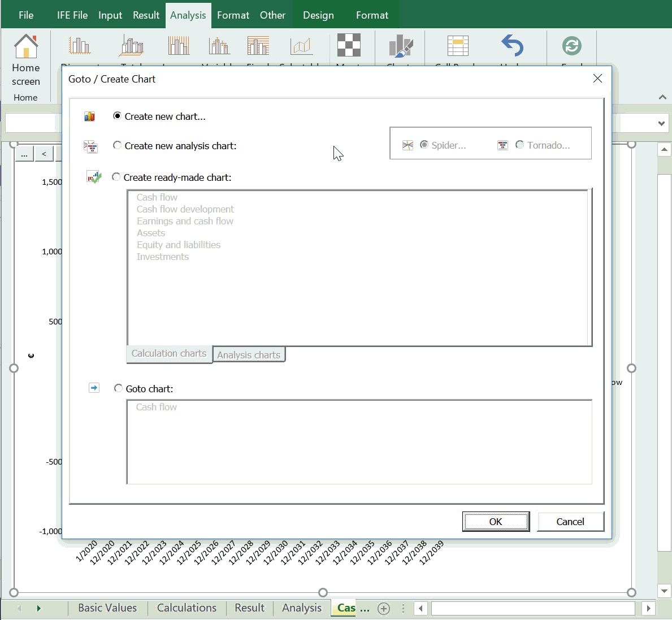Click the checkerboard Monte Carlo ribbon icon

[x=349, y=45]
